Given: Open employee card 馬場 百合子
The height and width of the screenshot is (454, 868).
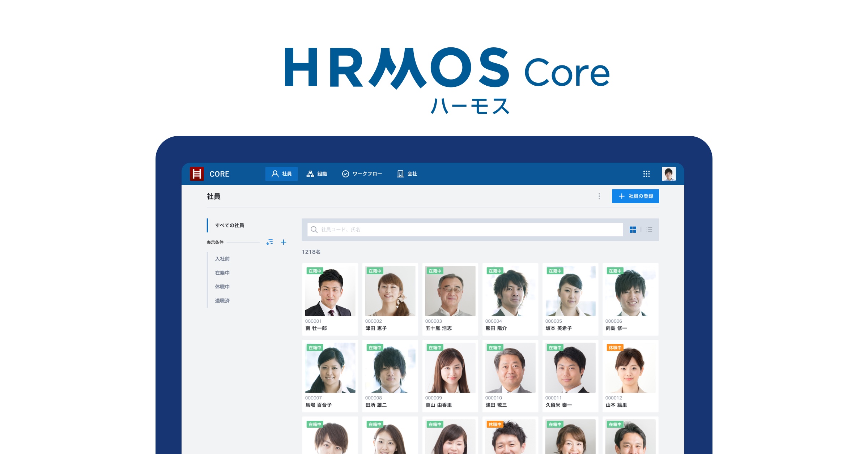Looking at the screenshot, I should point(330,376).
